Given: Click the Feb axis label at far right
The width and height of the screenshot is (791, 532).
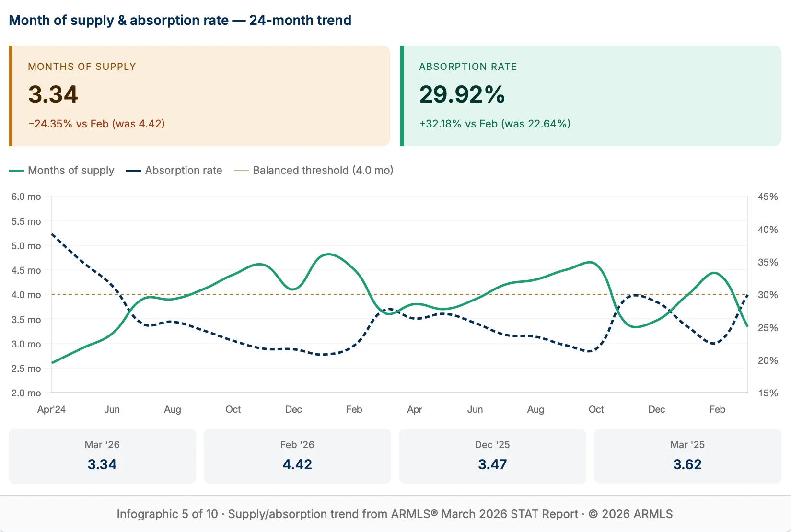Looking at the screenshot, I should click(x=717, y=410).
